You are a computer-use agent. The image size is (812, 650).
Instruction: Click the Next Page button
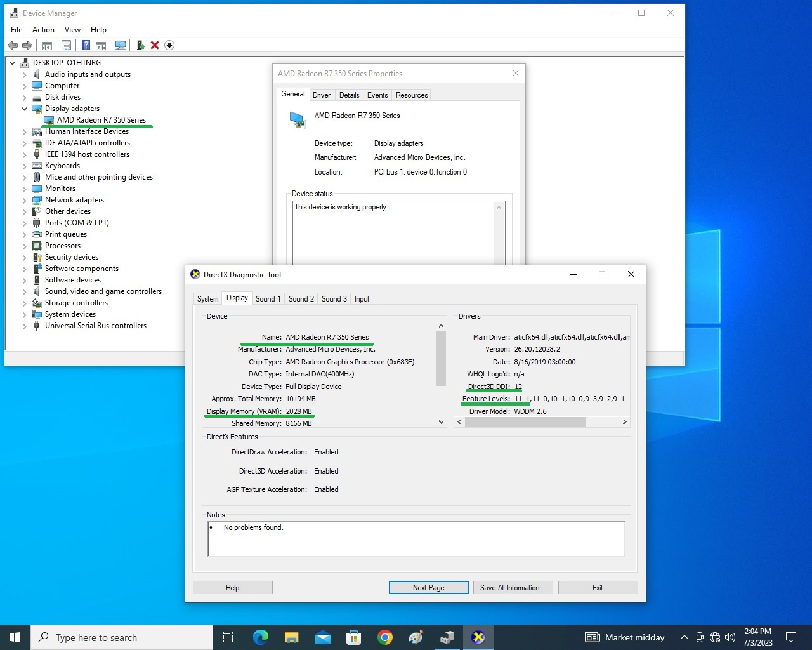(428, 588)
